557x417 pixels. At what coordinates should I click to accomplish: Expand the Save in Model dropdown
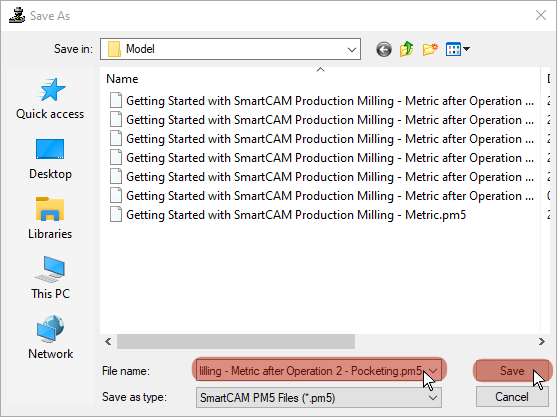[x=352, y=49]
